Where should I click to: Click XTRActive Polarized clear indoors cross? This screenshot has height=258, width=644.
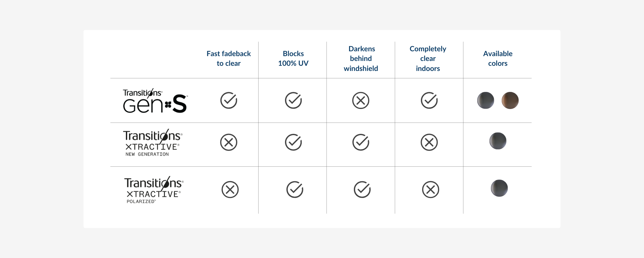(431, 189)
